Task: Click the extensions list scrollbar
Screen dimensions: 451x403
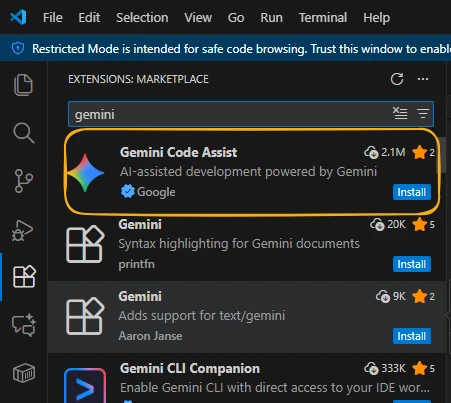Action: coord(442,155)
